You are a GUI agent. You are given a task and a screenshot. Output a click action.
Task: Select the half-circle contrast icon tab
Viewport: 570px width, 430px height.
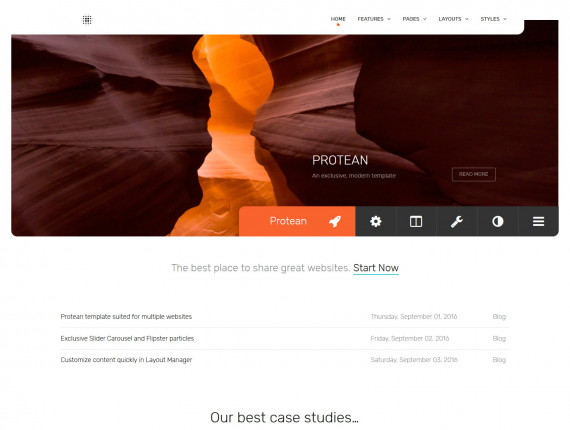(x=498, y=221)
